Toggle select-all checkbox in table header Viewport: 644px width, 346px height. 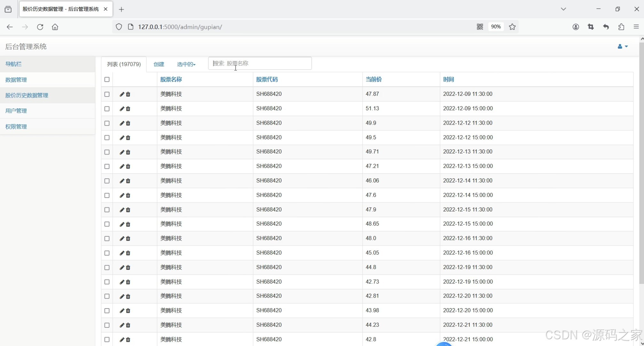point(107,79)
